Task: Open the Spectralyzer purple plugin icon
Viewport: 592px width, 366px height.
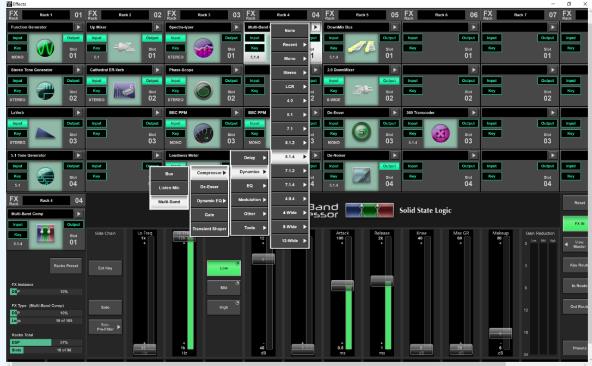Action: [x=203, y=48]
